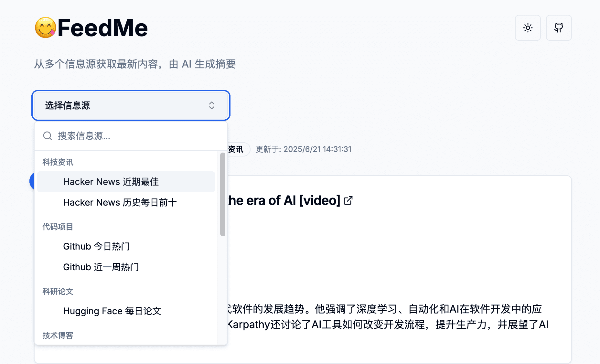Click the FeedMe smiley emoji logo
600x364 pixels.
point(46,28)
